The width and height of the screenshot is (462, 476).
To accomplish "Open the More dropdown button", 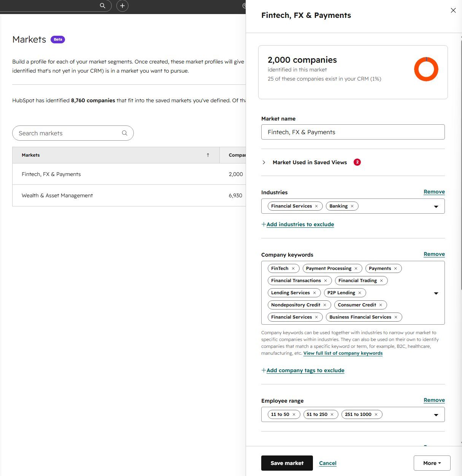I will (432, 463).
